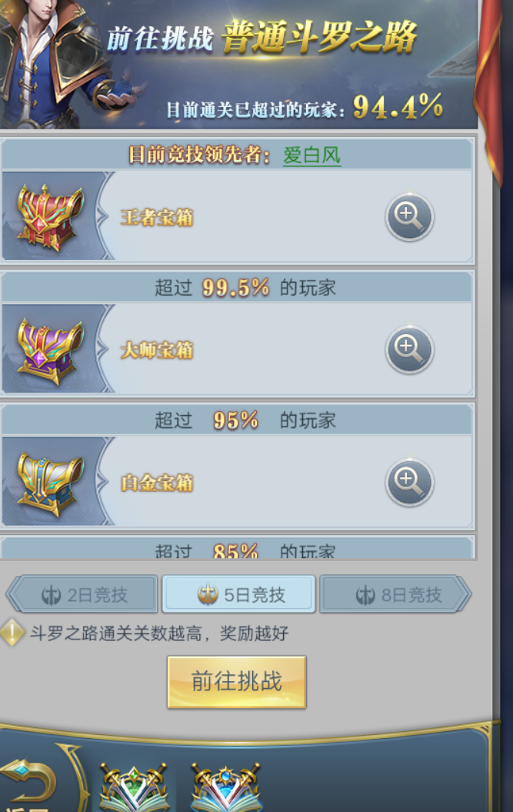Viewport: 513px width, 812px height.
Task: Tap the silver 白金宝箱 chest icon
Action: point(50,483)
